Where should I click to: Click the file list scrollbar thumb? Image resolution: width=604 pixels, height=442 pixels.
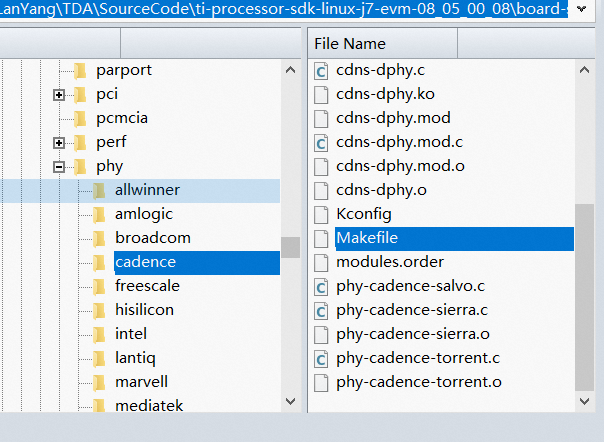584,297
